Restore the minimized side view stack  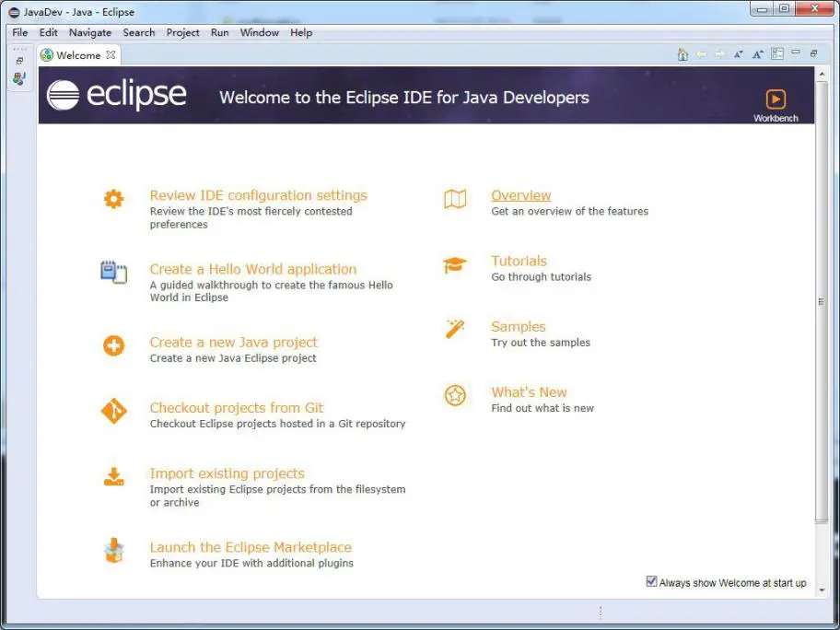[x=19, y=61]
